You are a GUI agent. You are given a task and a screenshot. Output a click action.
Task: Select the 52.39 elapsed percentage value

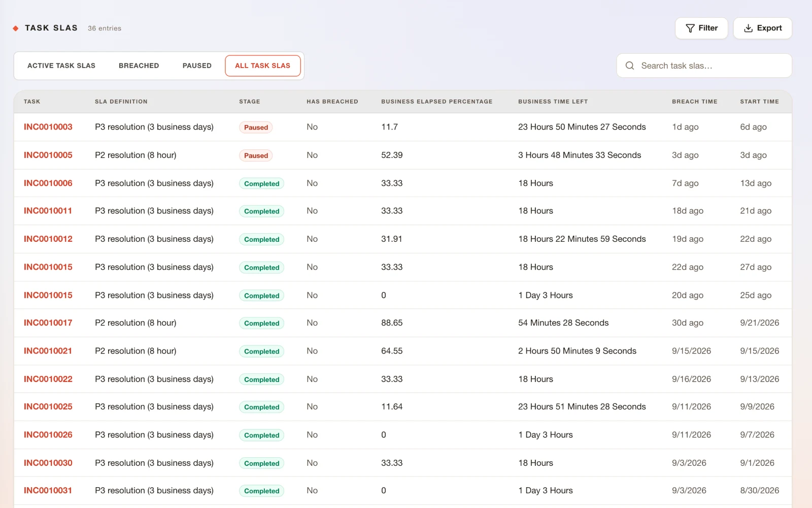pos(392,155)
